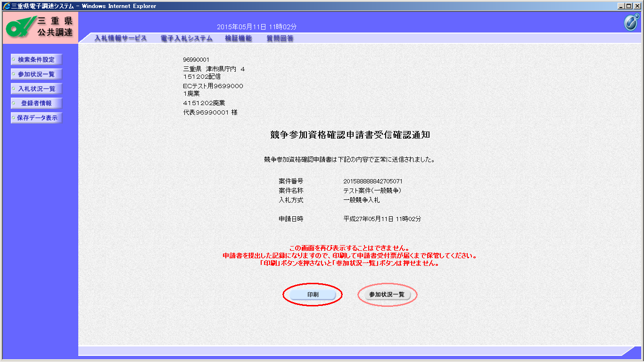Click the 案件番号 label

[x=291, y=181]
